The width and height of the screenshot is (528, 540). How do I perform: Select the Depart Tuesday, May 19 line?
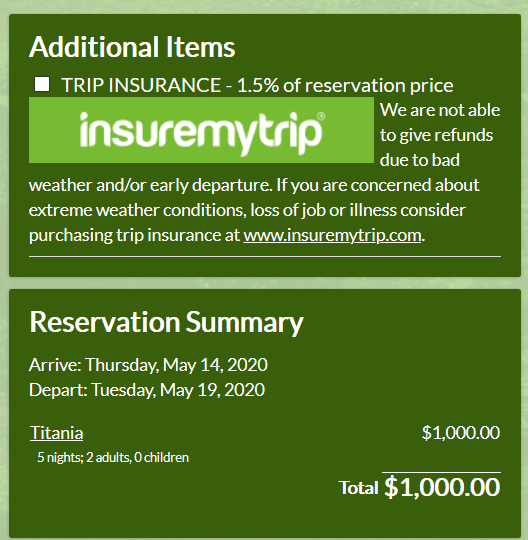point(147,390)
